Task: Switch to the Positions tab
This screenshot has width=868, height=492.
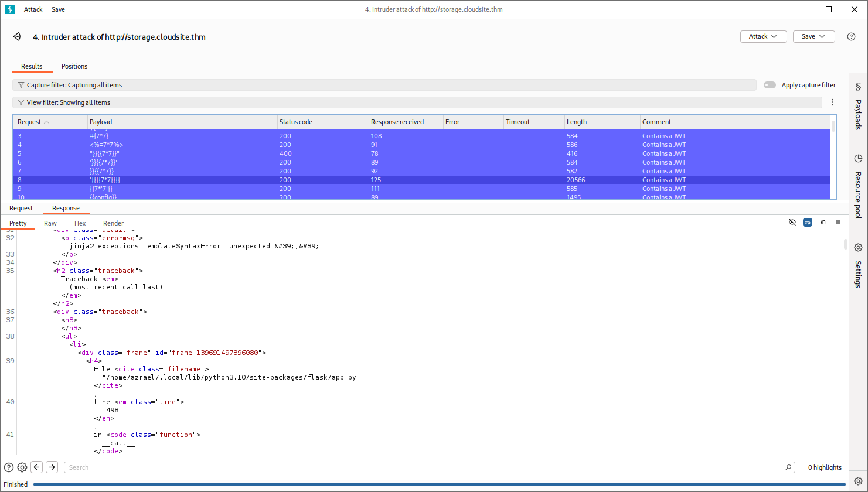Action: (x=74, y=66)
